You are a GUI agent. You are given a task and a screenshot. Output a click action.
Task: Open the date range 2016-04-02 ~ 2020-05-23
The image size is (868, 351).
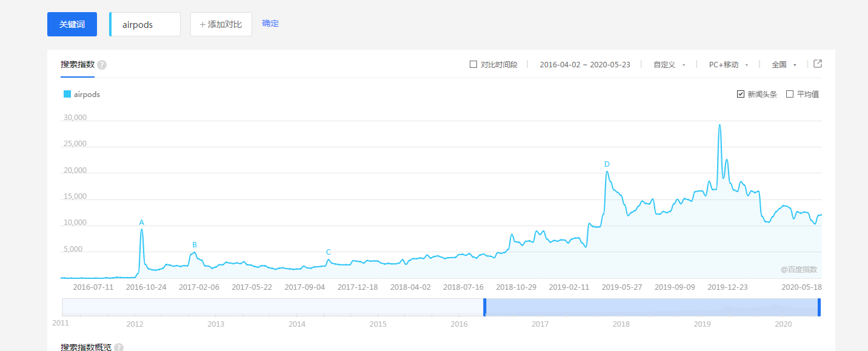(585, 65)
